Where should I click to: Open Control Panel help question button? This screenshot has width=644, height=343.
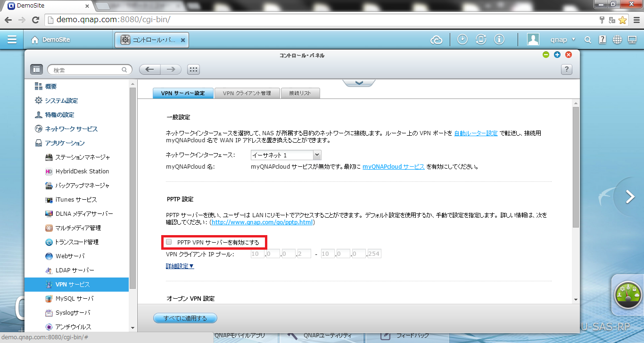coord(567,70)
